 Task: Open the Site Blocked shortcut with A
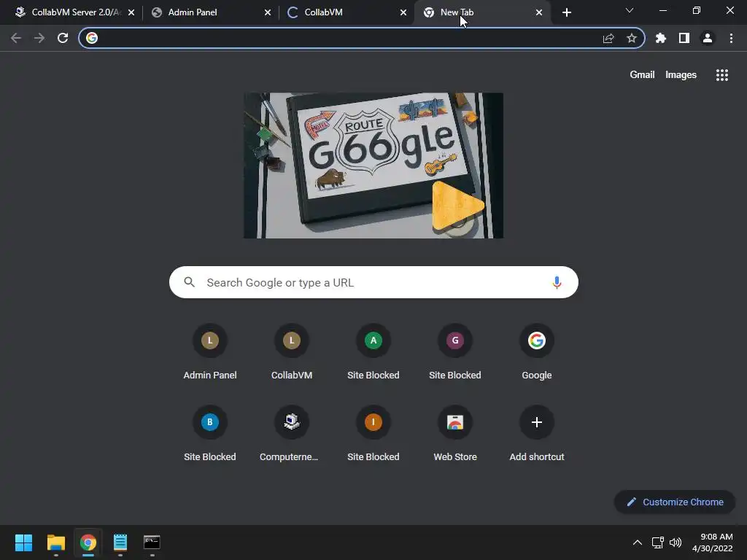[373, 352]
